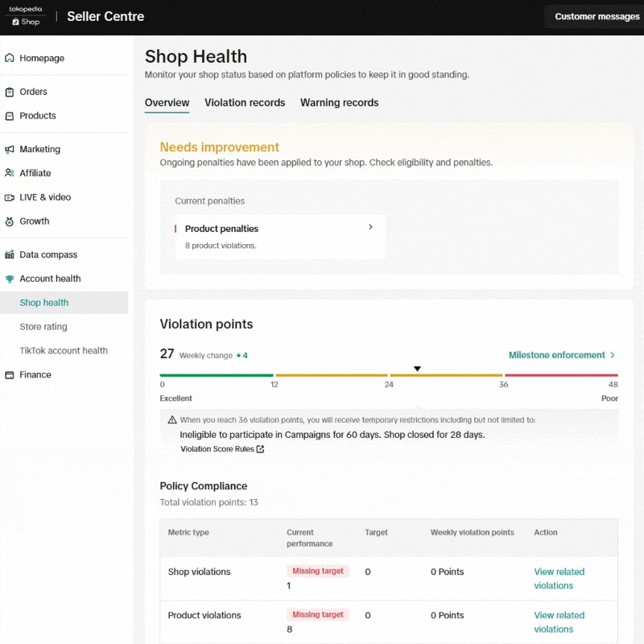Click the Homepage house icon in sidebar
Viewport: 644px width, 644px height.
click(10, 58)
